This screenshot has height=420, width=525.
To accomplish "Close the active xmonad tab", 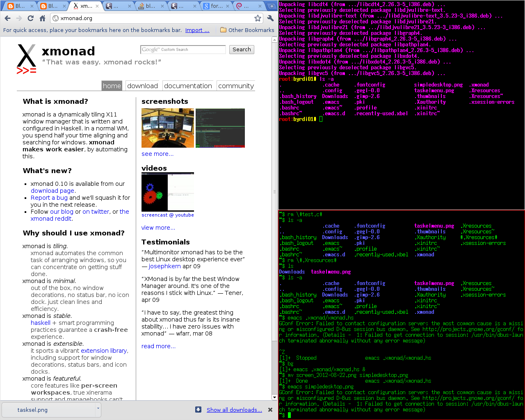I will coord(98,6).
